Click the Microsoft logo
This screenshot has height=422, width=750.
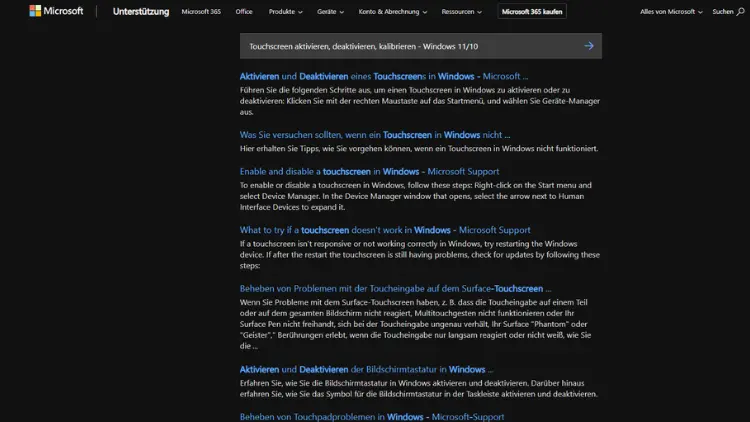[x=56, y=11]
